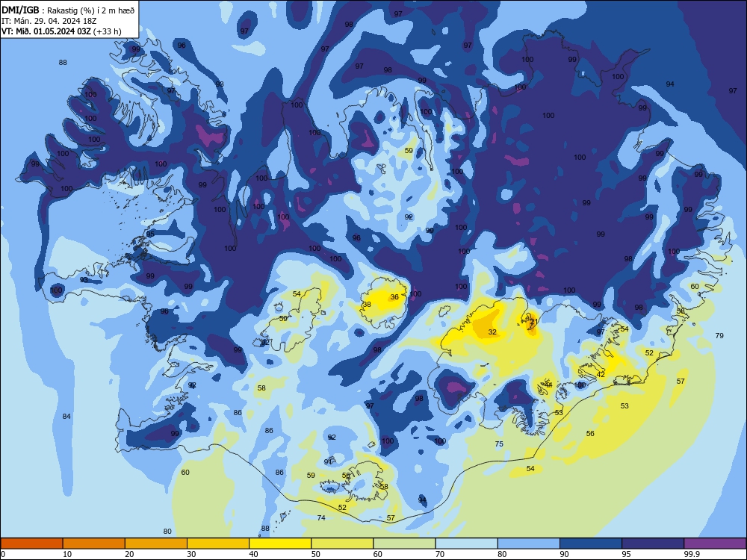Click the purple legend swatch above 99.9

(715, 544)
